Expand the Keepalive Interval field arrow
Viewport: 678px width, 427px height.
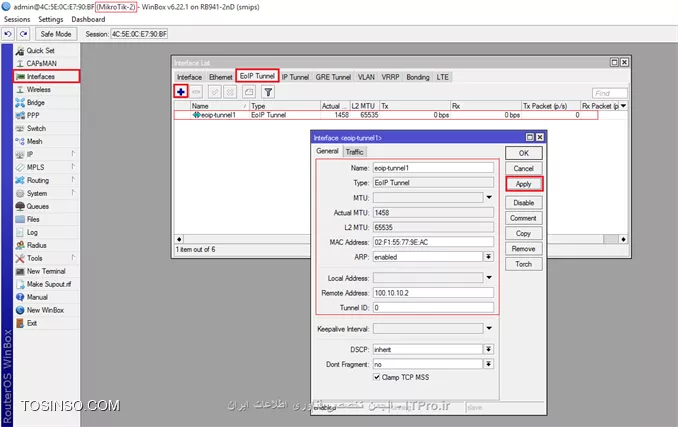pos(489,328)
